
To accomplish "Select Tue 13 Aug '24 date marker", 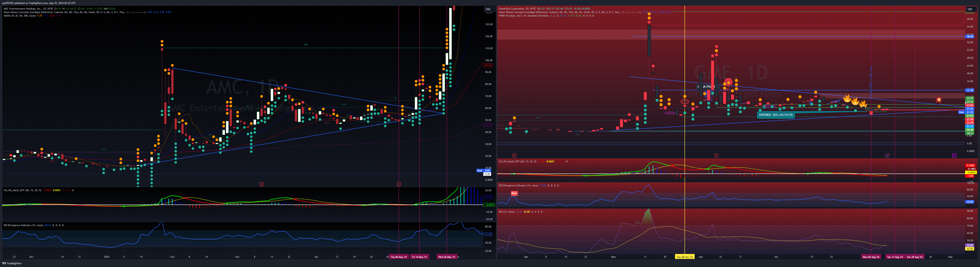I will click(895, 257).
